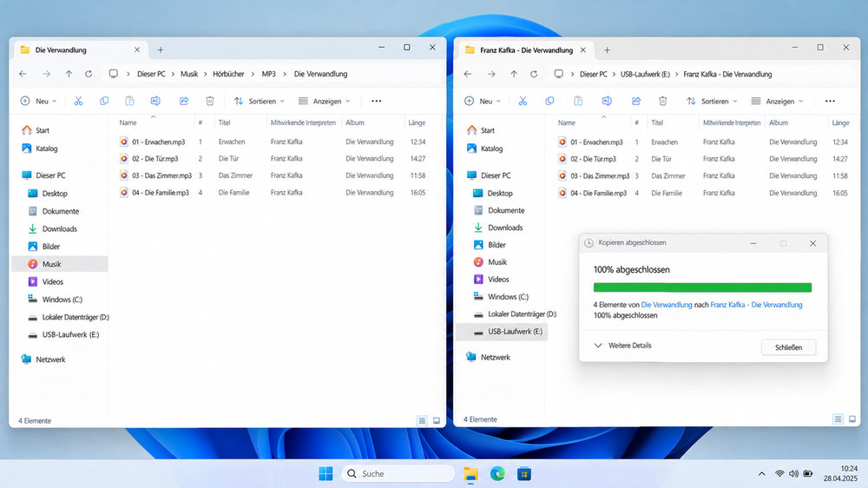Paste icon in left window toolbar
This screenshot has height=488, width=868.
point(129,101)
